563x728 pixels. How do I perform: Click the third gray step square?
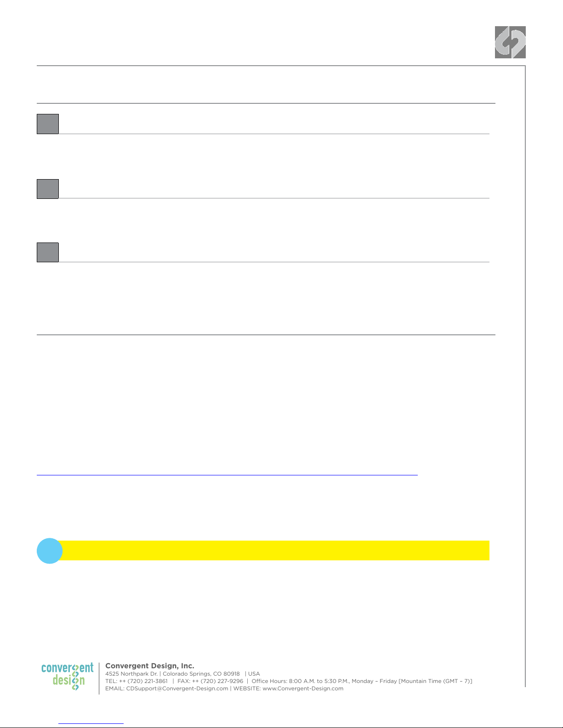pyautogui.click(x=48, y=252)
